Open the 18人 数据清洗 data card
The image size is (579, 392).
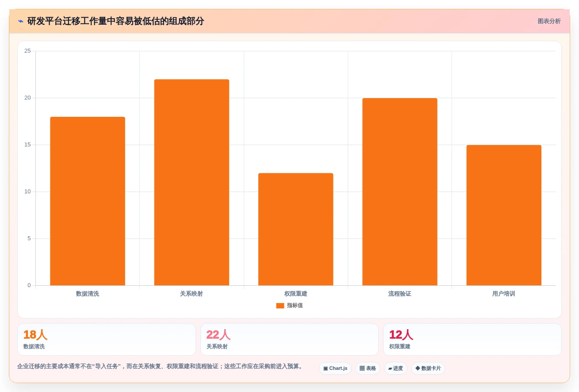(x=107, y=339)
